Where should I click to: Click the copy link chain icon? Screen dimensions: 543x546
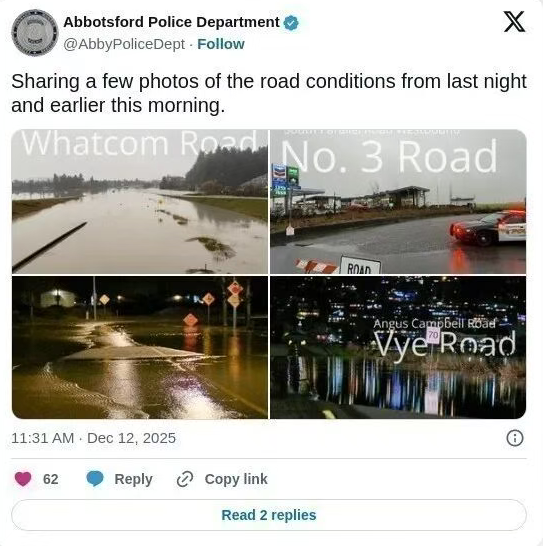[x=185, y=479]
